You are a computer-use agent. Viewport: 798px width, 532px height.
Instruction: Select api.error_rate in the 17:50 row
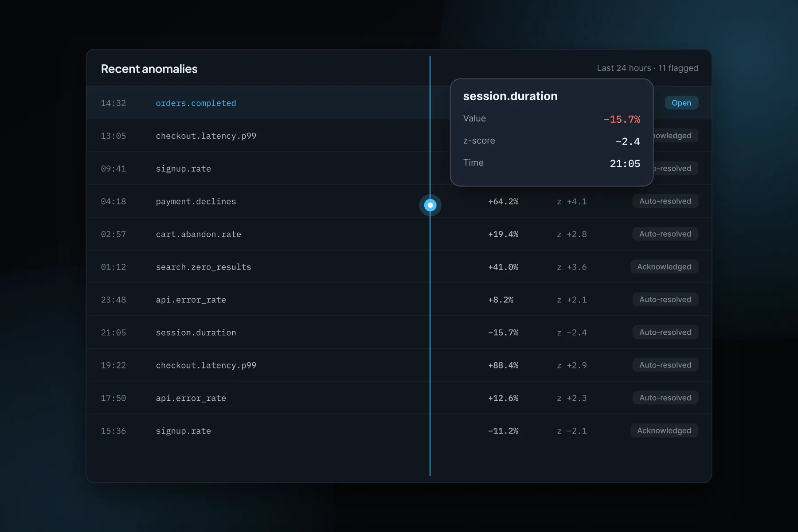point(191,398)
